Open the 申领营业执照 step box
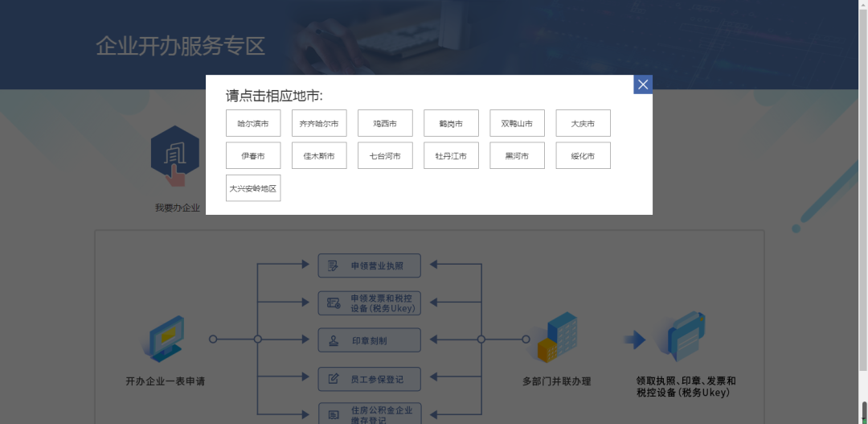868x424 pixels. [369, 266]
